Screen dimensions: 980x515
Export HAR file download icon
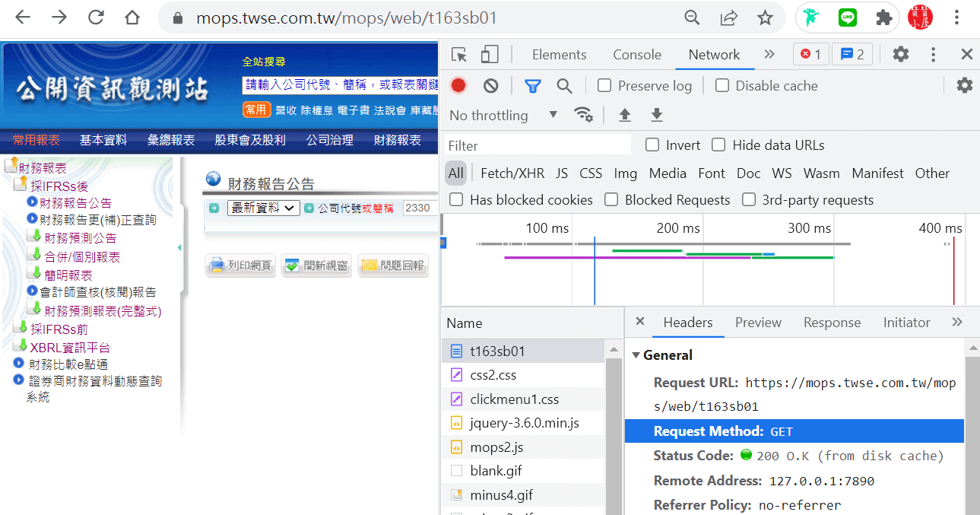[657, 115]
